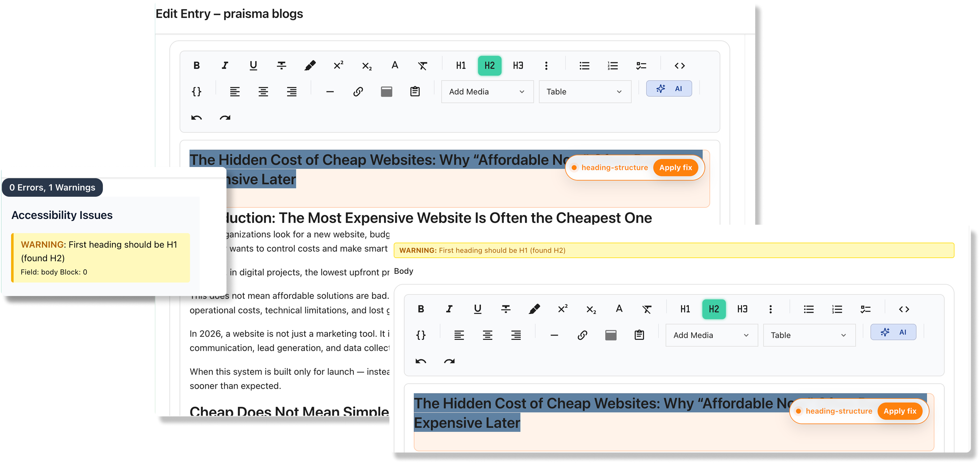The width and height of the screenshot is (980, 463).
Task: Pick a text color with the A icon
Action: [394, 65]
